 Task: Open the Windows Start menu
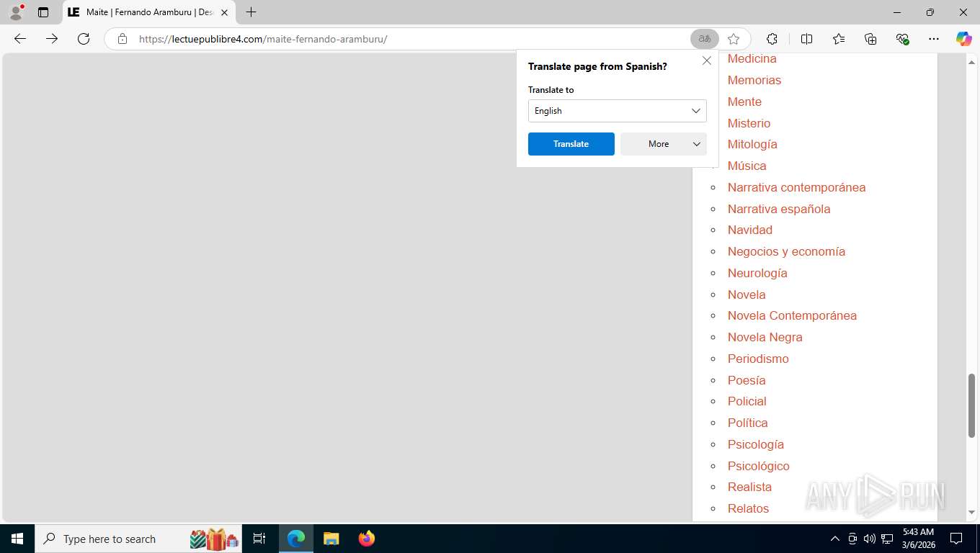point(17,539)
